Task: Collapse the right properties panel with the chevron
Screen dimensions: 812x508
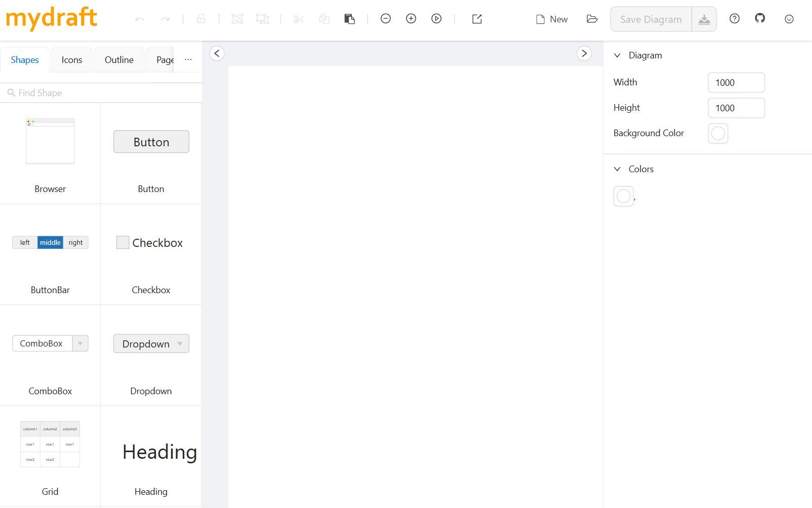Action: pyautogui.click(x=584, y=53)
